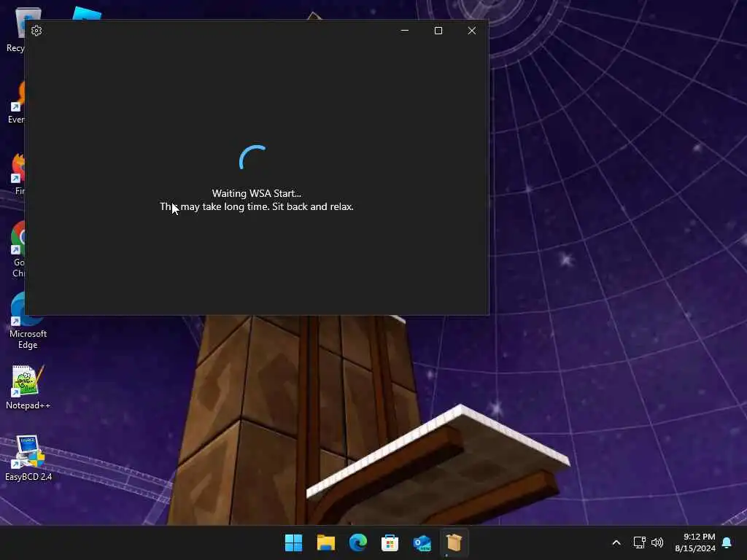Open the volume control in system tray

click(x=657, y=542)
